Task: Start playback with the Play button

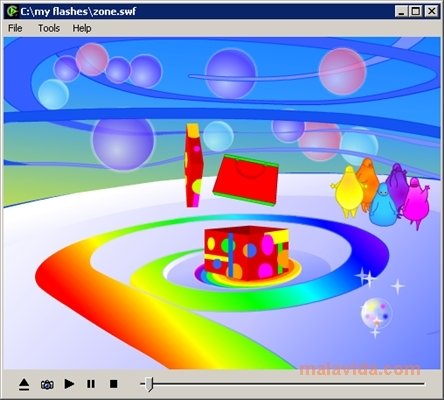Action: point(69,384)
